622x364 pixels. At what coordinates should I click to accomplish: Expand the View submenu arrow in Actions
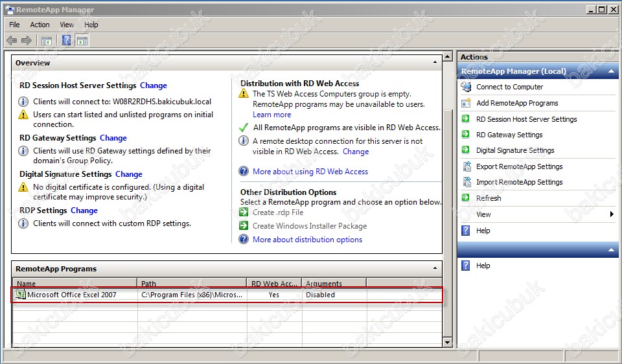(611, 214)
